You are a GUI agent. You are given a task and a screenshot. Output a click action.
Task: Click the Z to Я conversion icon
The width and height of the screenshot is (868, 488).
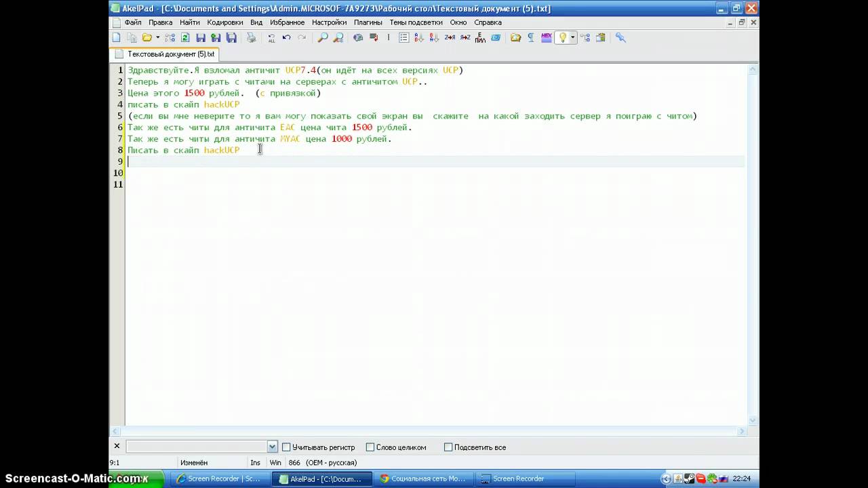pos(450,38)
